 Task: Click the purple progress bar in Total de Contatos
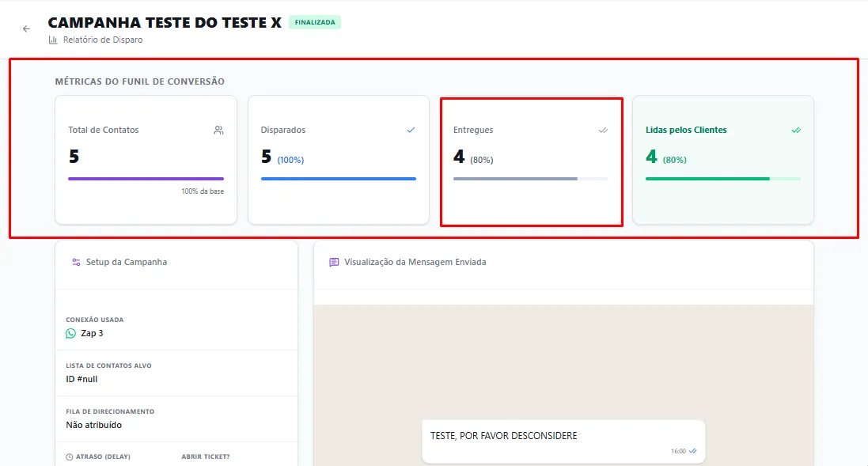[146, 179]
